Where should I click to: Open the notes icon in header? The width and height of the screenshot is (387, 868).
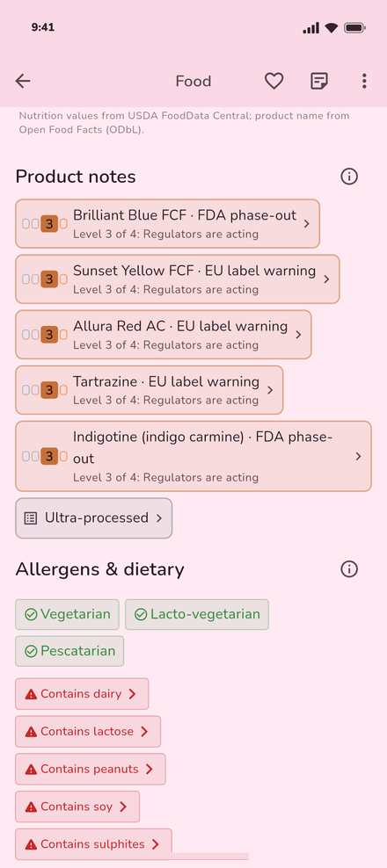(x=318, y=82)
